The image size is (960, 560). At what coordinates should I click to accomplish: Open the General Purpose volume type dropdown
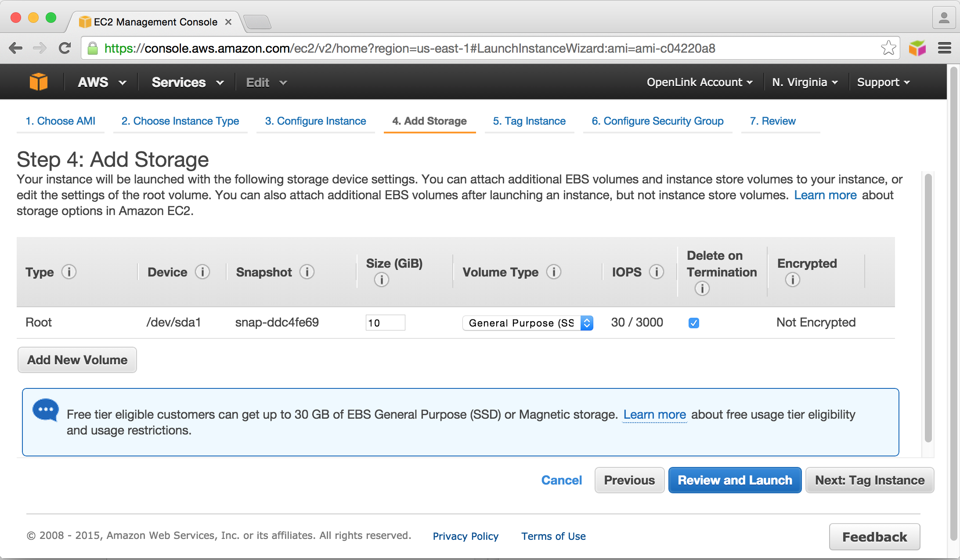pyautogui.click(x=527, y=323)
